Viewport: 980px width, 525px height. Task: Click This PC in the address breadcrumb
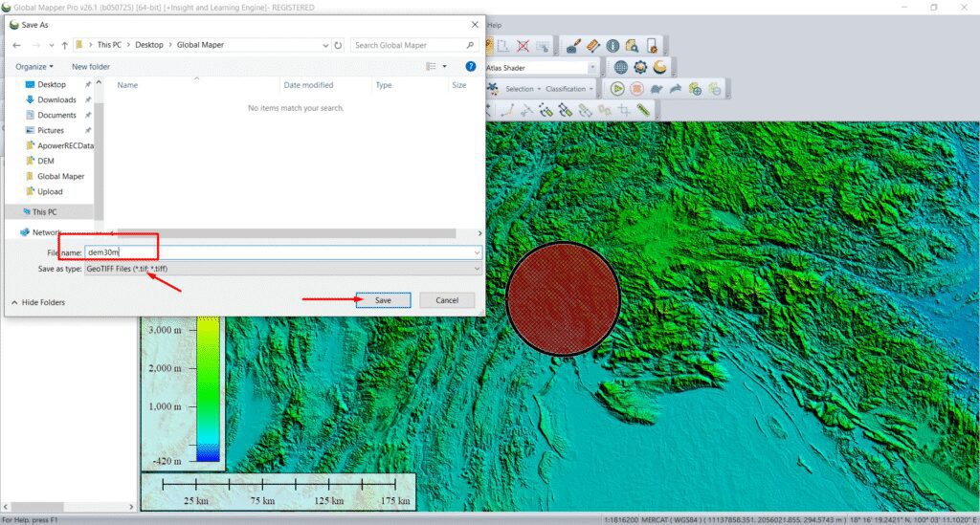pos(109,45)
